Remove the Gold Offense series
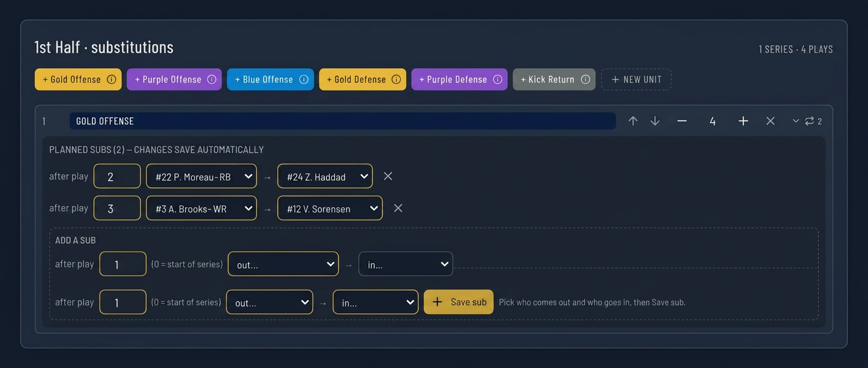The image size is (868, 368). pos(770,121)
